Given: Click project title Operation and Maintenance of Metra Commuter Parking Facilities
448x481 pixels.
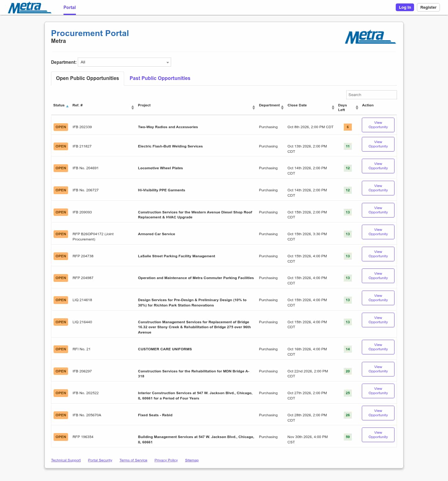Looking at the screenshot, I should click(x=196, y=278).
